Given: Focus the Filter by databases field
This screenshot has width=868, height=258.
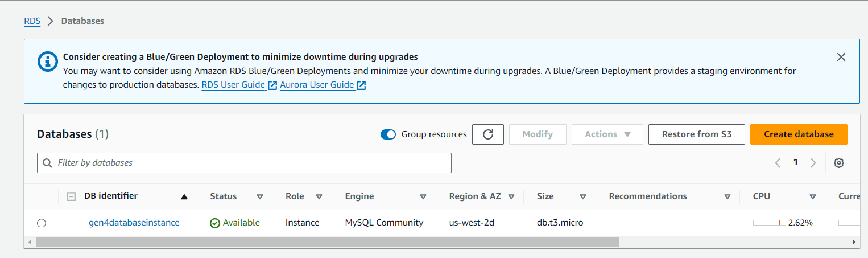Looking at the screenshot, I should tap(244, 163).
